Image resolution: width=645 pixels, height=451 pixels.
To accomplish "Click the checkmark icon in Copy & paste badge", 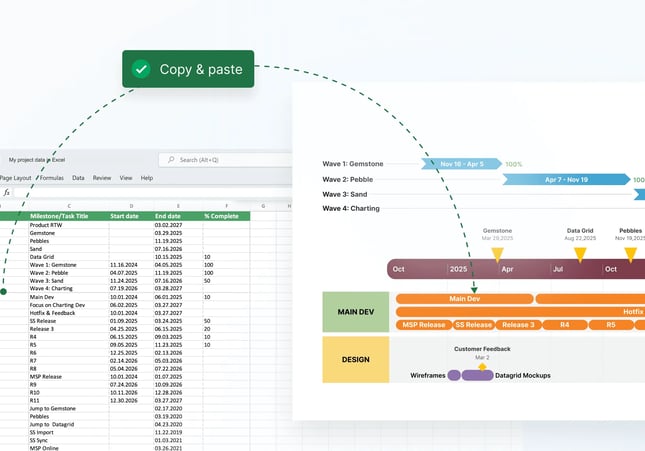I will (141, 69).
